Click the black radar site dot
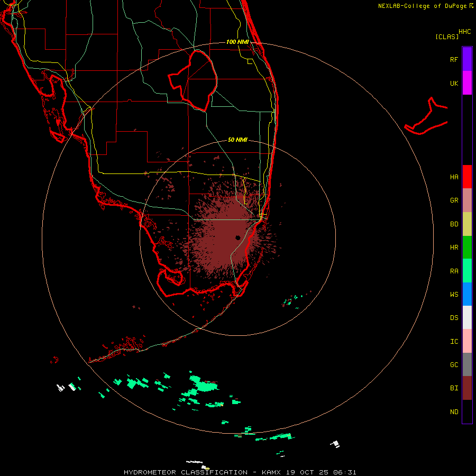The image size is (476, 476). 238,237
